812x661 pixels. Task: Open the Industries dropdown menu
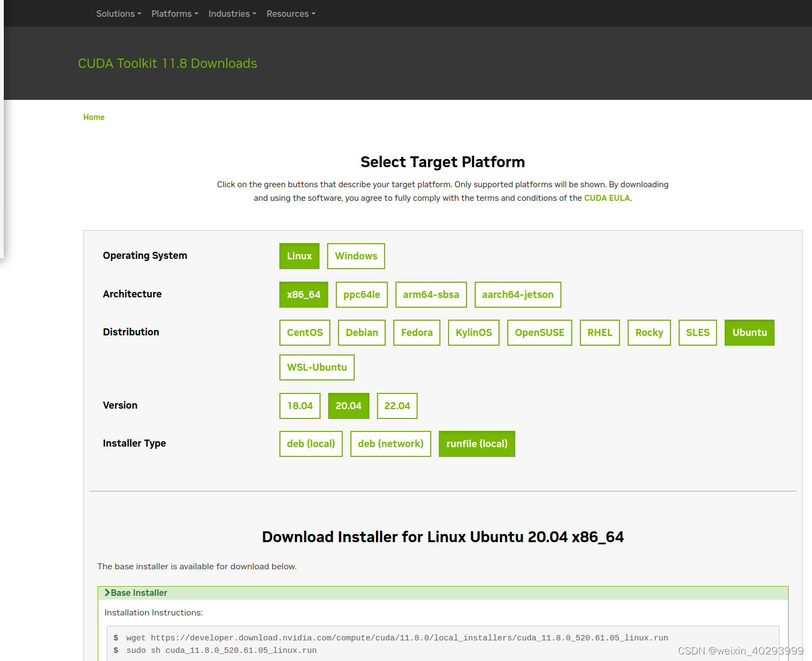coord(232,14)
